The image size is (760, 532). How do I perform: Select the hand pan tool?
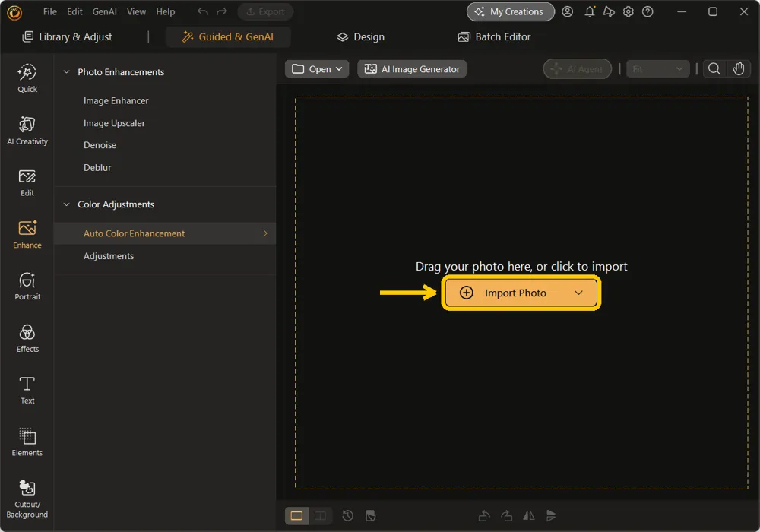click(x=738, y=69)
